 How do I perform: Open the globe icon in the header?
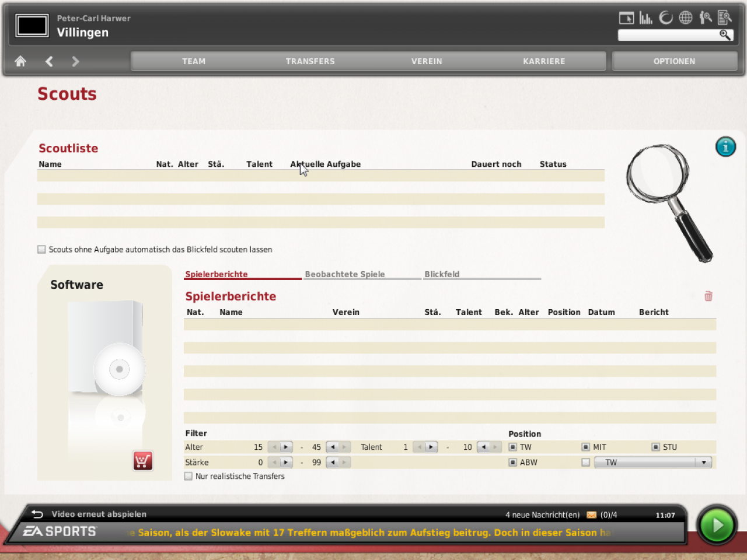tap(686, 17)
